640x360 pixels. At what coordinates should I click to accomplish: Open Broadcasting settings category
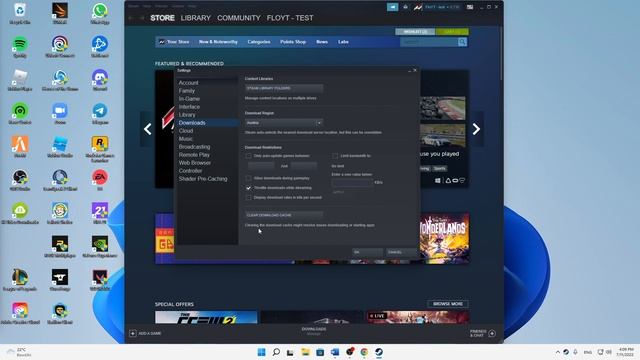click(194, 147)
